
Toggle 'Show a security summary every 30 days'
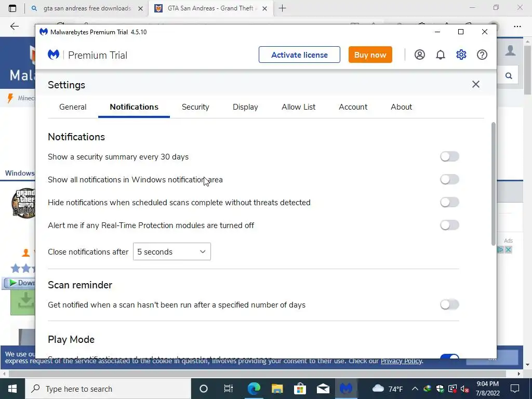[x=449, y=156]
